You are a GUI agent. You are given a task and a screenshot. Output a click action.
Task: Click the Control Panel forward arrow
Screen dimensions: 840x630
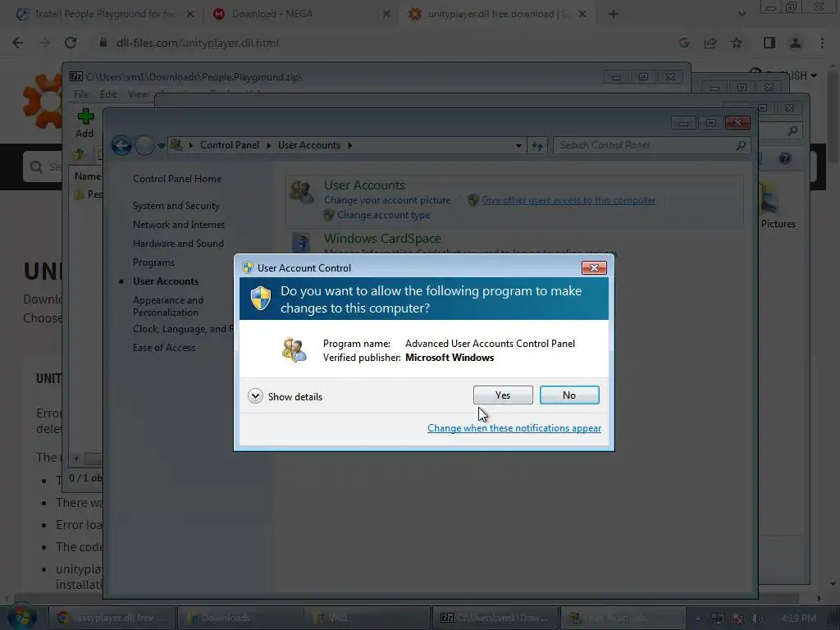click(x=144, y=145)
